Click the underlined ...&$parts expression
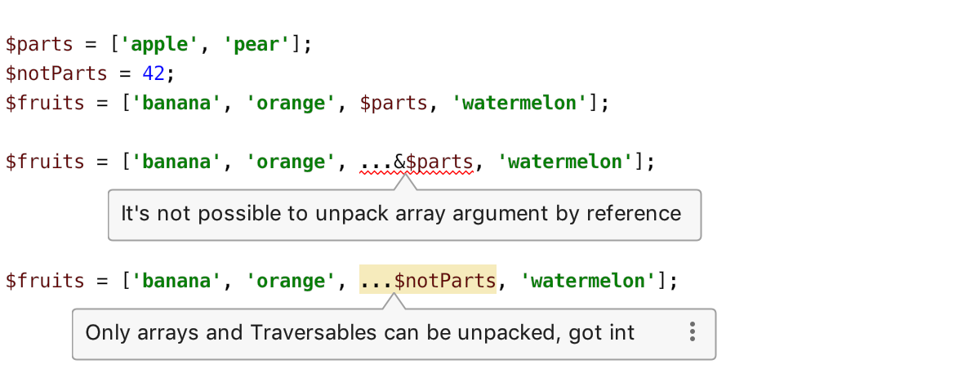Image resolution: width=980 pixels, height=391 pixels. pos(416,162)
